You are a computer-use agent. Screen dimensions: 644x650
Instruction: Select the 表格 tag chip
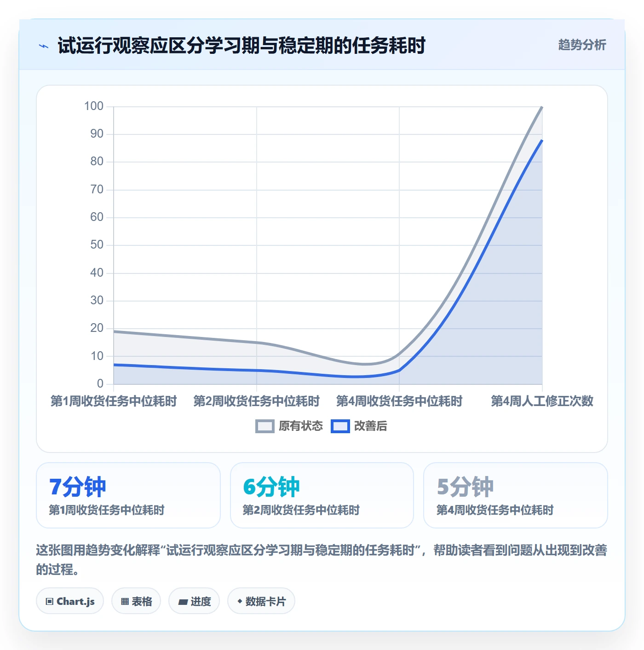[136, 601]
